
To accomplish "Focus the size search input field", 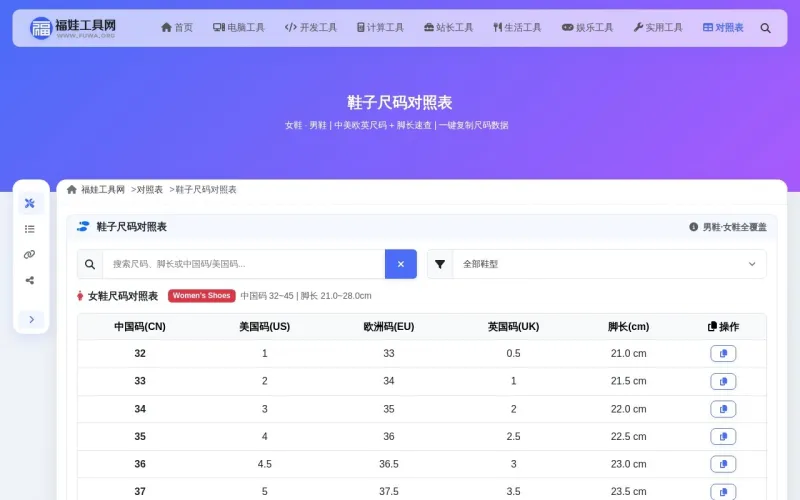I will click(x=244, y=264).
